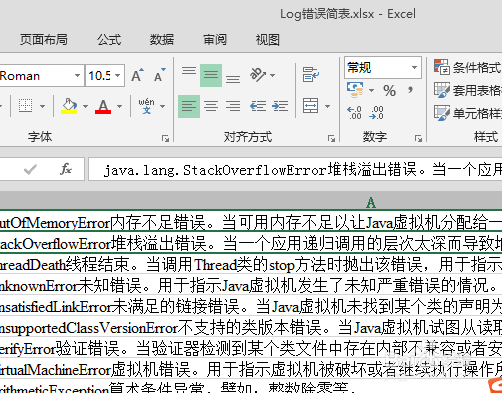Open the number format dialog launcher
The height and width of the screenshot is (393, 502).
[418, 138]
